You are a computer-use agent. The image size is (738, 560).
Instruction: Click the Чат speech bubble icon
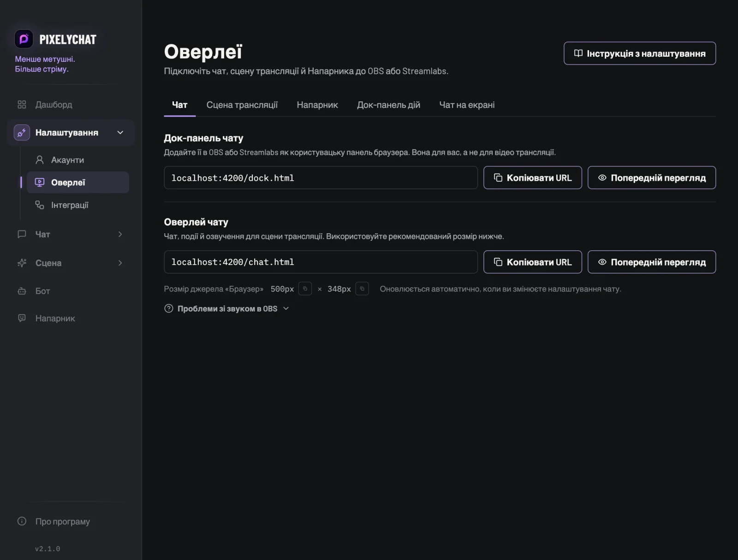(22, 234)
